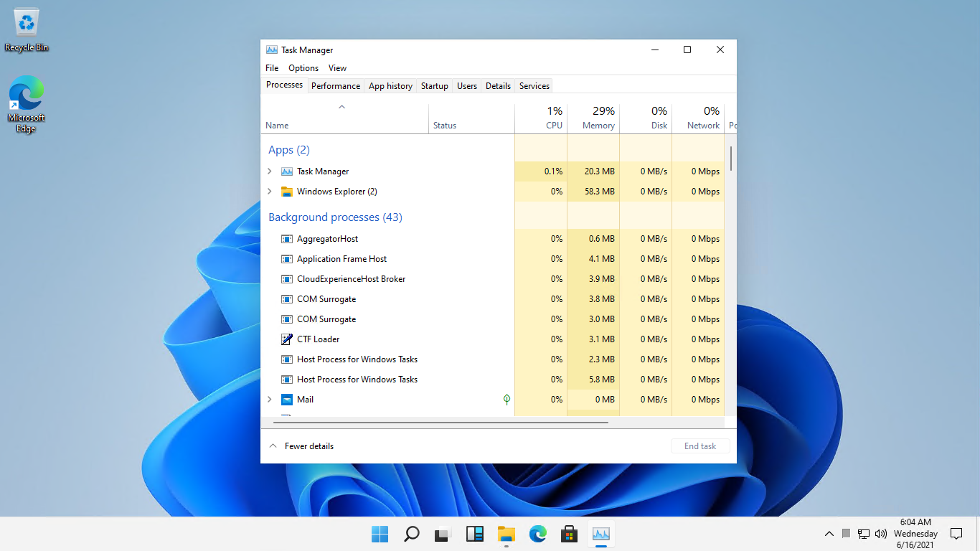The image size is (980, 551).
Task: Open the Options menu
Action: [303, 68]
